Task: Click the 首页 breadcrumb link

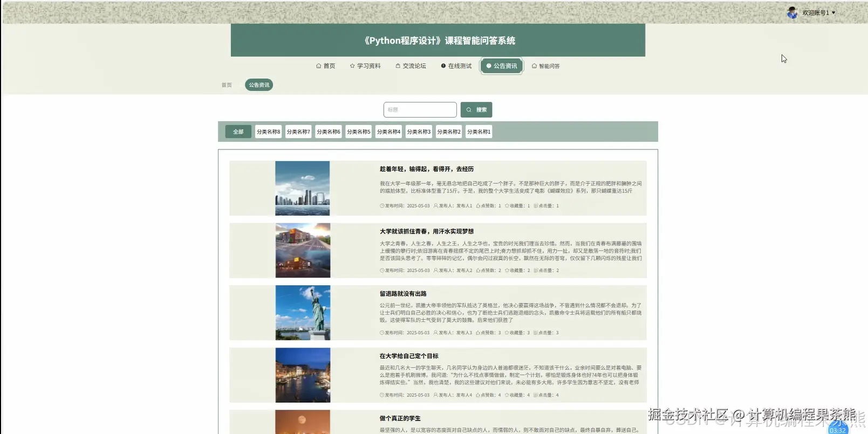Action: pyautogui.click(x=227, y=85)
